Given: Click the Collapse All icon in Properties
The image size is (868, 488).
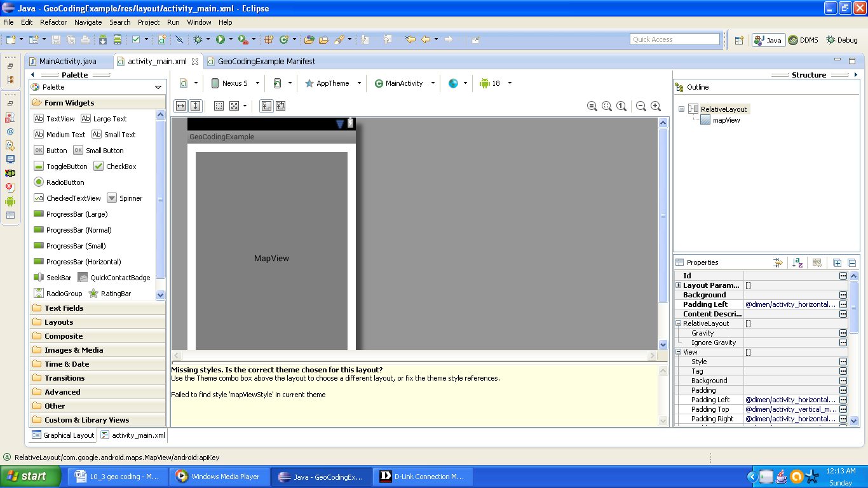Looking at the screenshot, I should click(x=852, y=262).
